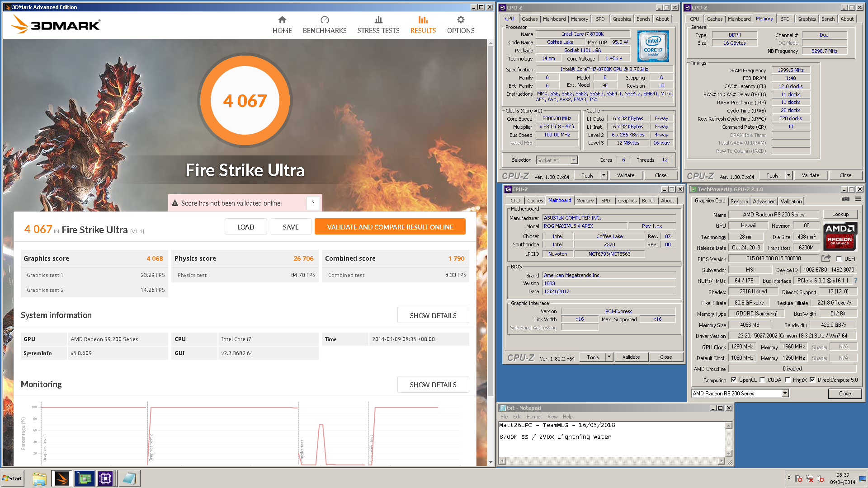This screenshot has height=488, width=868.
Task: Click the 3DMark vertical scrollbar thumb
Action: [x=491, y=221]
